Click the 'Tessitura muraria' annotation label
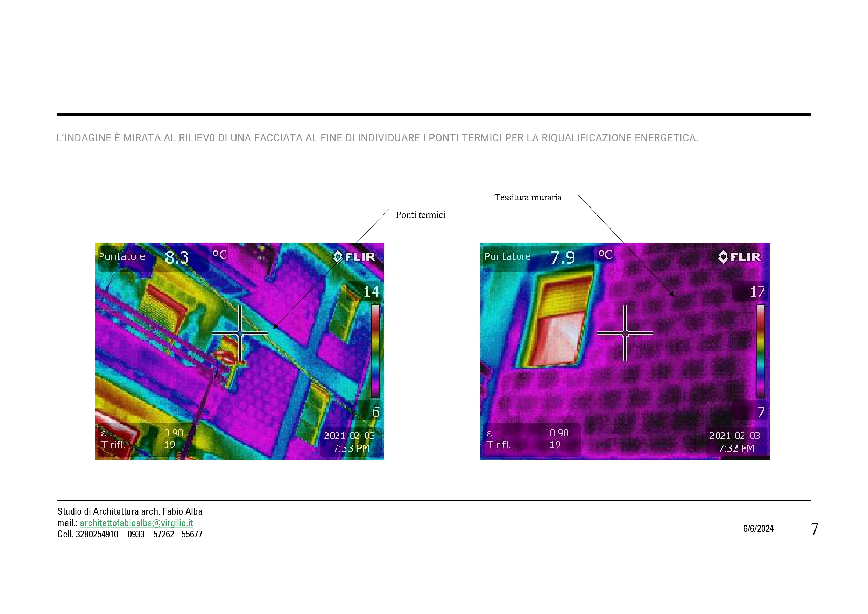 tap(528, 197)
